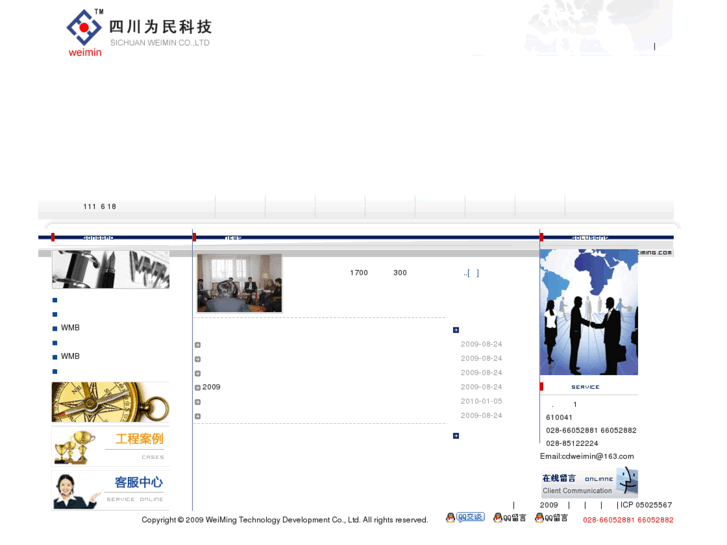The height and width of the screenshot is (545, 727).
Task: Click black phone number 028-66052881 under SERVICE
Action: tap(572, 430)
